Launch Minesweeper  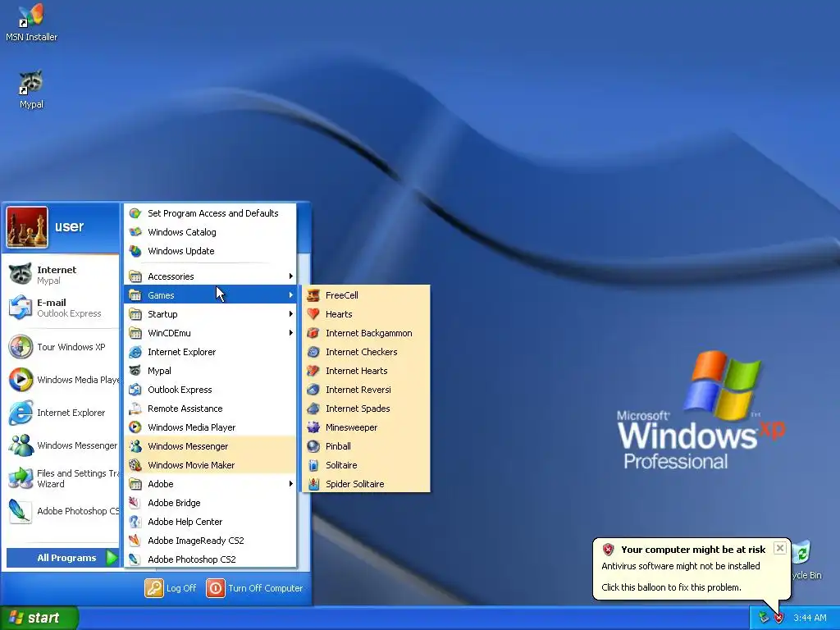(366, 427)
